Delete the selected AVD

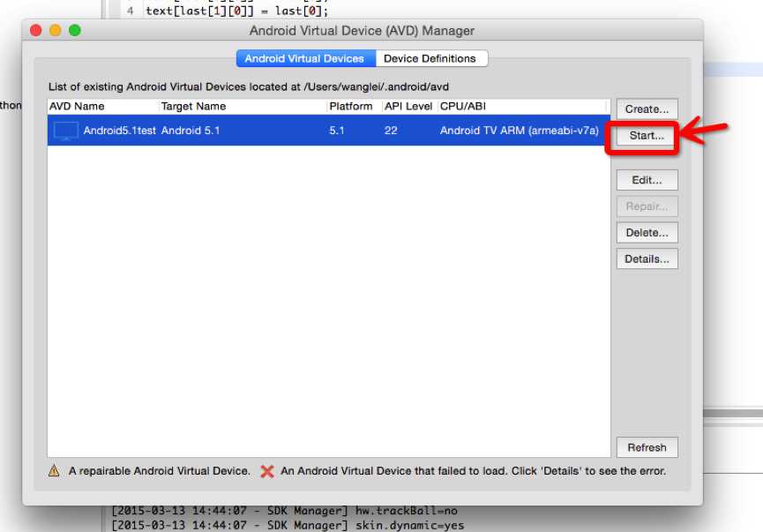[647, 233]
